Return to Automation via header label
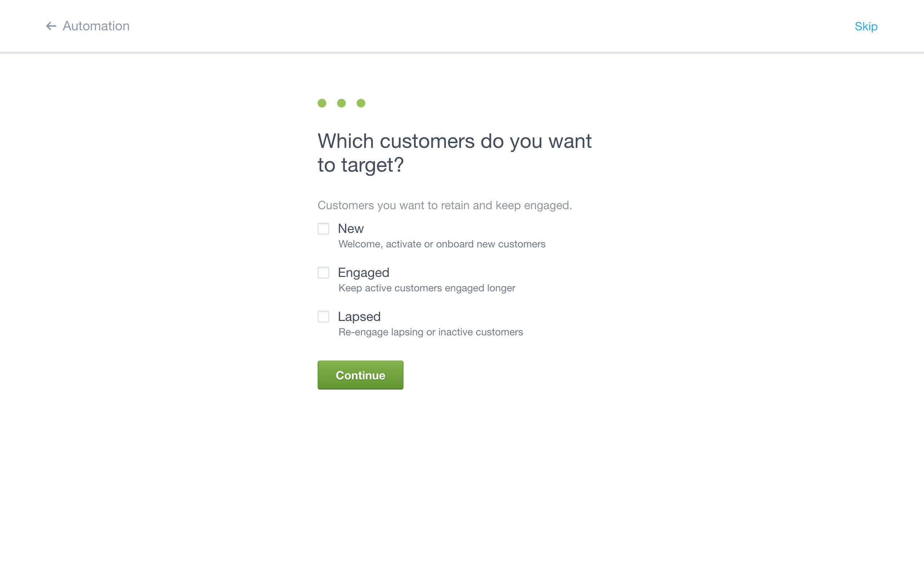The width and height of the screenshot is (924, 577). (x=96, y=26)
